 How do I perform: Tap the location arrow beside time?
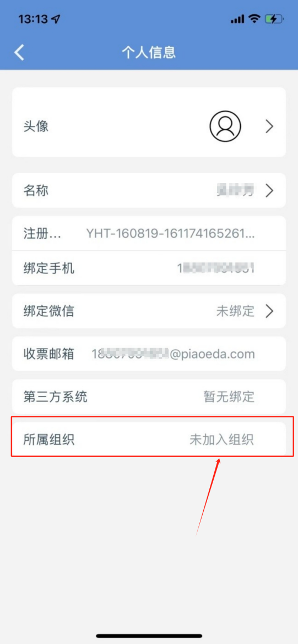coord(56,19)
